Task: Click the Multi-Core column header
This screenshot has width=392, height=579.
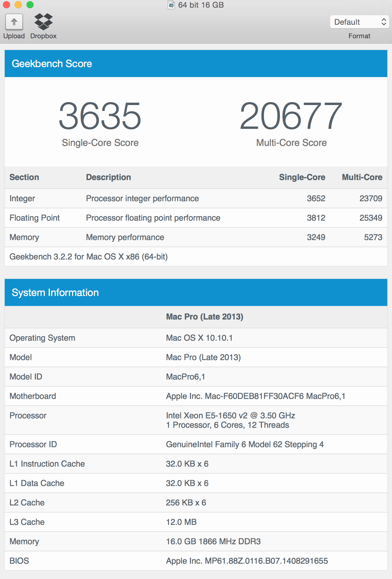Action: pyautogui.click(x=362, y=177)
